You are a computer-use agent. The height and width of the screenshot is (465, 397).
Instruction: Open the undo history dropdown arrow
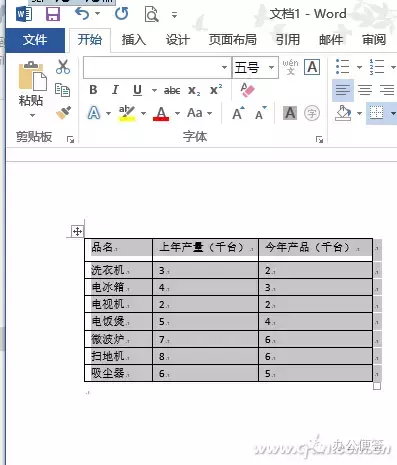click(97, 14)
